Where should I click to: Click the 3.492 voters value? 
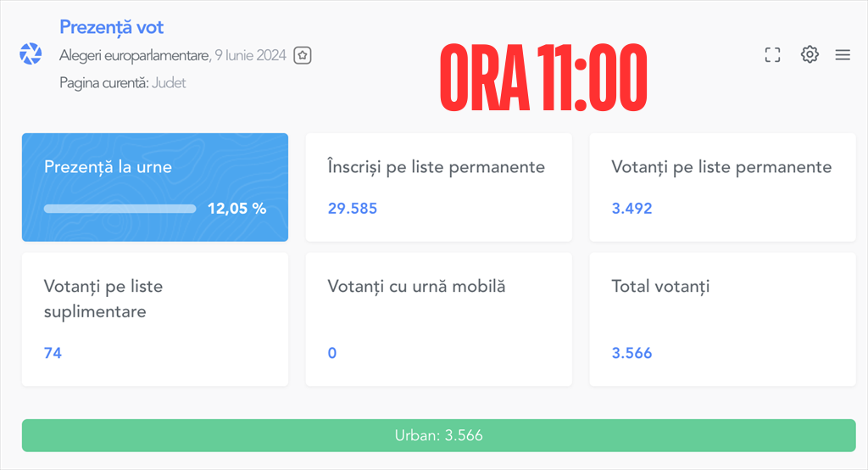coord(632,209)
